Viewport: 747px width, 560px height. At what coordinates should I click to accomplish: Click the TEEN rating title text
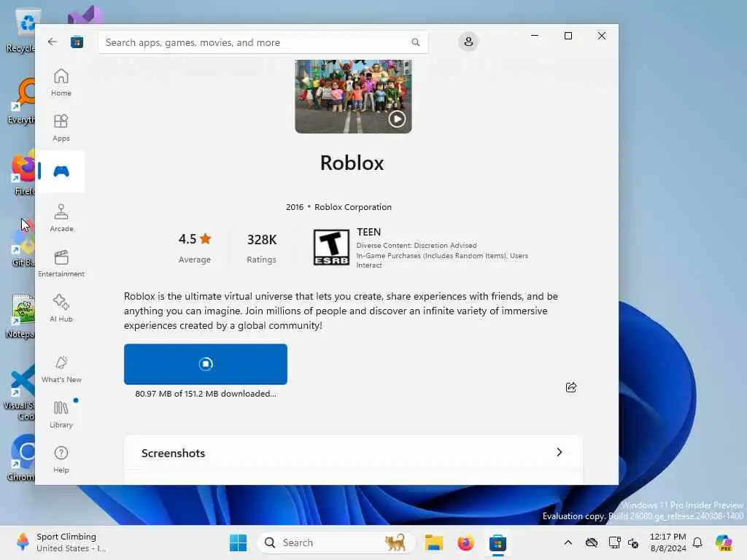368,232
